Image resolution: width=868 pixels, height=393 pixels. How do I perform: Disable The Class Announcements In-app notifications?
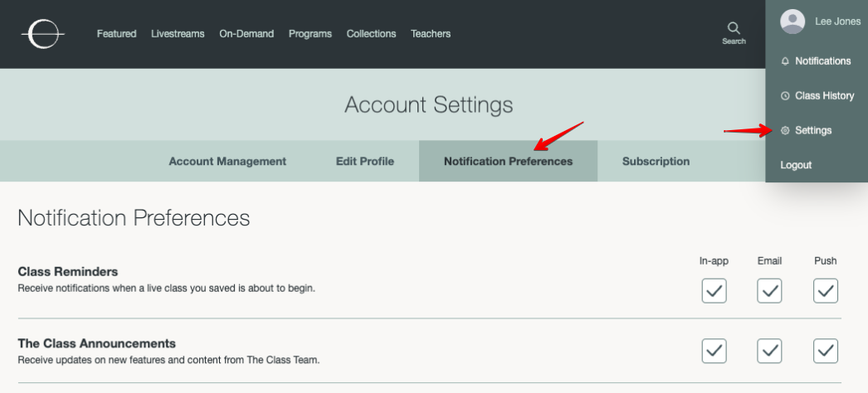click(714, 351)
